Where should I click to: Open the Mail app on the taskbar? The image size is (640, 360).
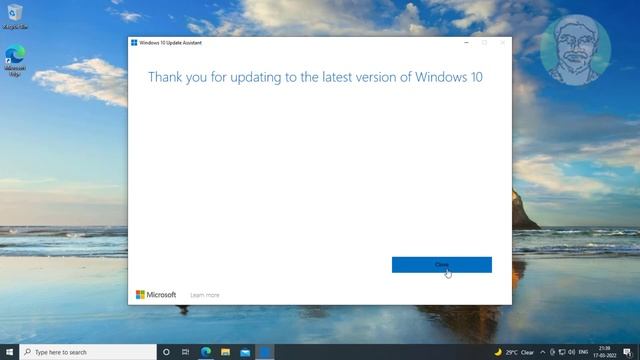click(245, 352)
